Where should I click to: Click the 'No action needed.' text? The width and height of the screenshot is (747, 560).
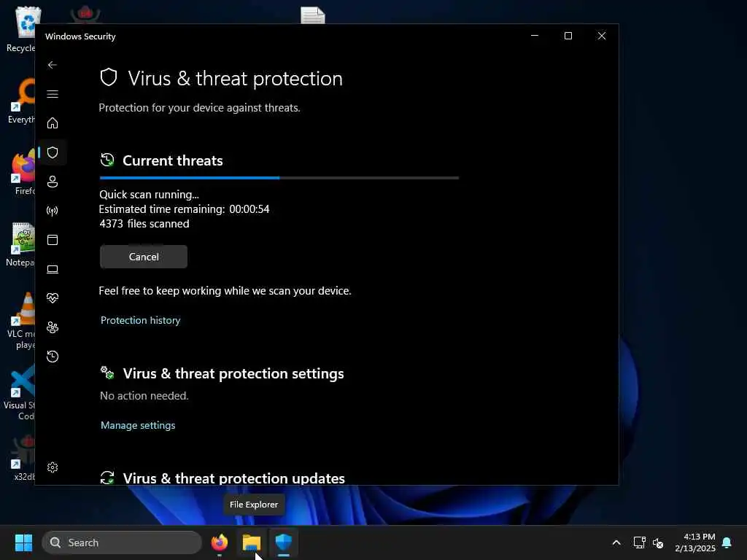click(x=144, y=396)
